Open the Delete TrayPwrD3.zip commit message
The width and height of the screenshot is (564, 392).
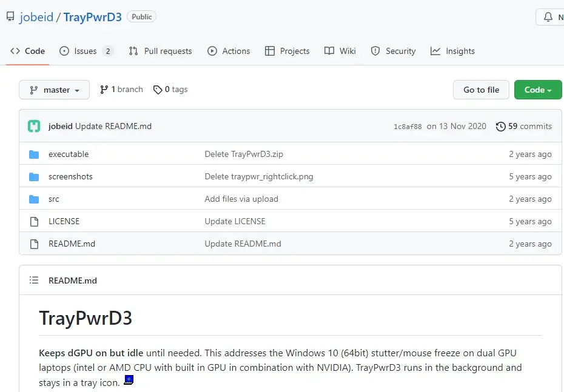pos(244,154)
